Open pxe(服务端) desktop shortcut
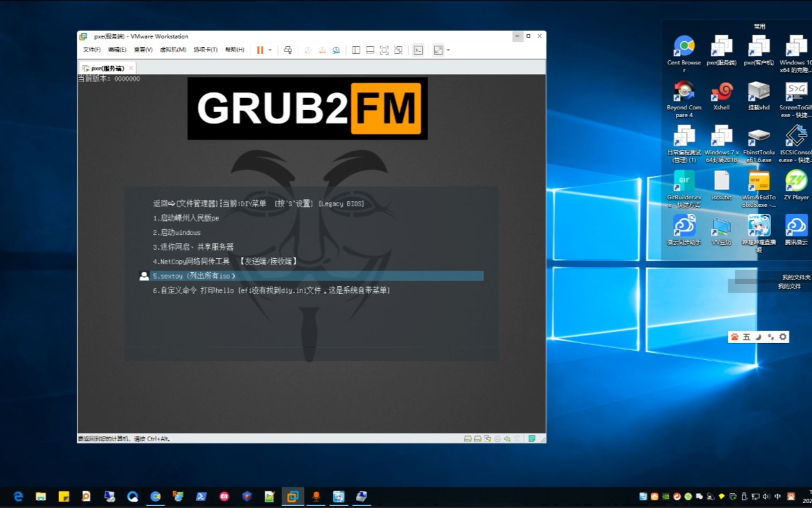Screen dimensions: 812x508 click(x=722, y=50)
